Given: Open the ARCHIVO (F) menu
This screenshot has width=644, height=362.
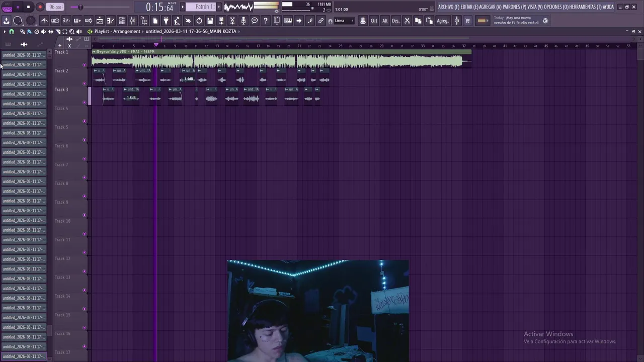Looking at the screenshot, I should click(x=449, y=7).
